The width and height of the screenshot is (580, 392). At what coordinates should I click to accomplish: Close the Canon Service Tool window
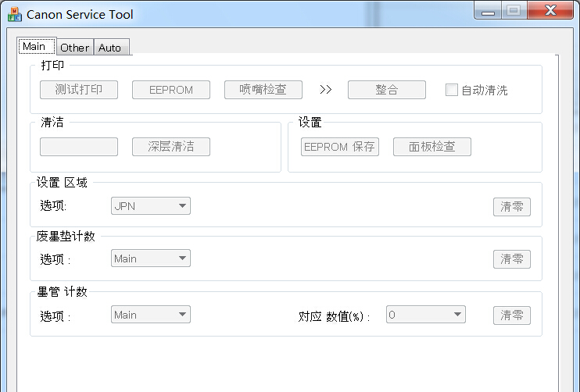[550, 11]
